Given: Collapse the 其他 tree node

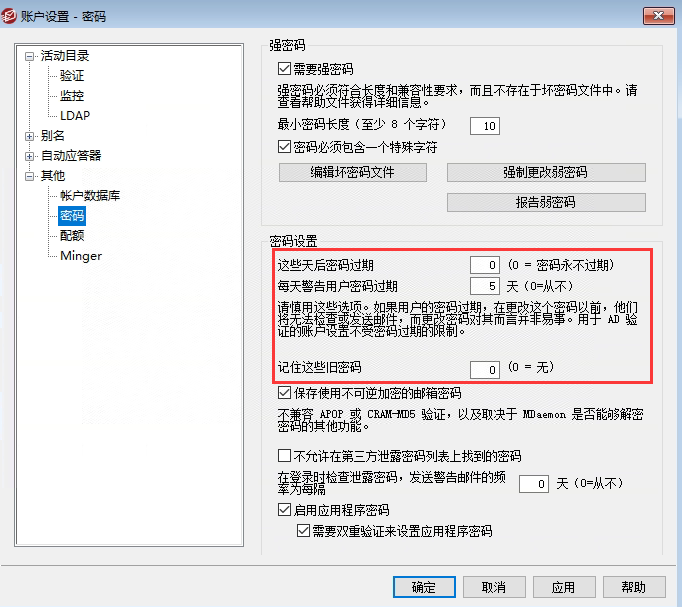Looking at the screenshot, I should point(29,176).
